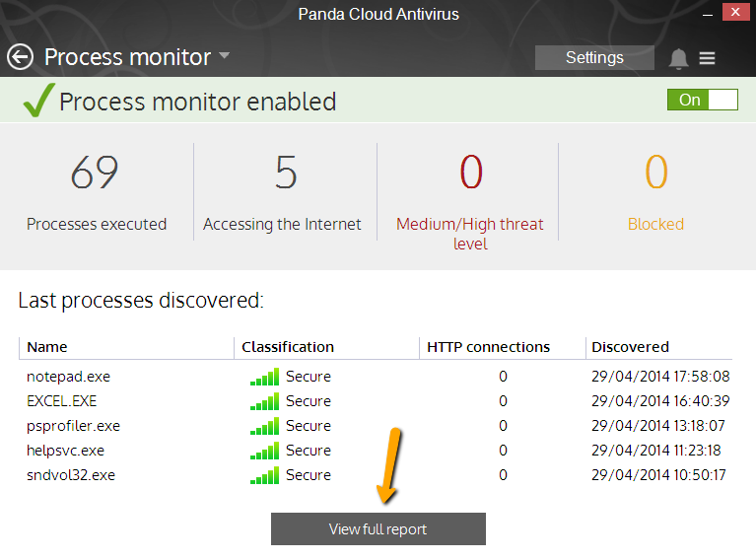Click Secure label for sndvol32.exe
The image size is (756, 560).
[x=309, y=475]
